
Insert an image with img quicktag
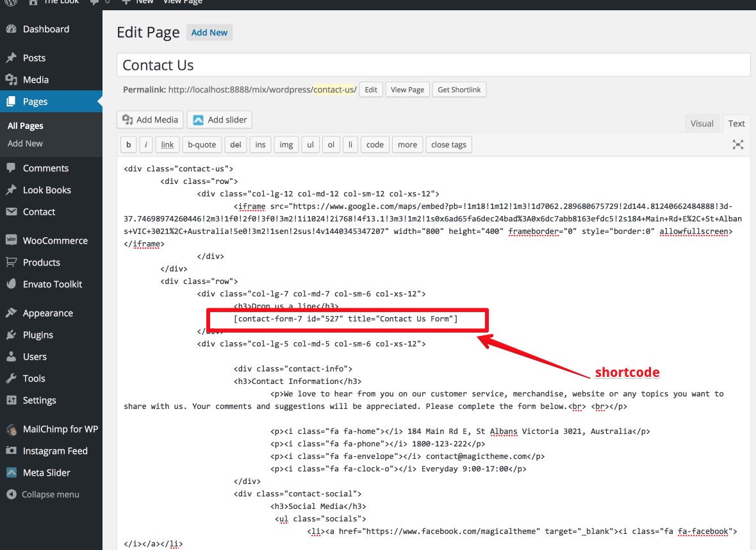286,145
